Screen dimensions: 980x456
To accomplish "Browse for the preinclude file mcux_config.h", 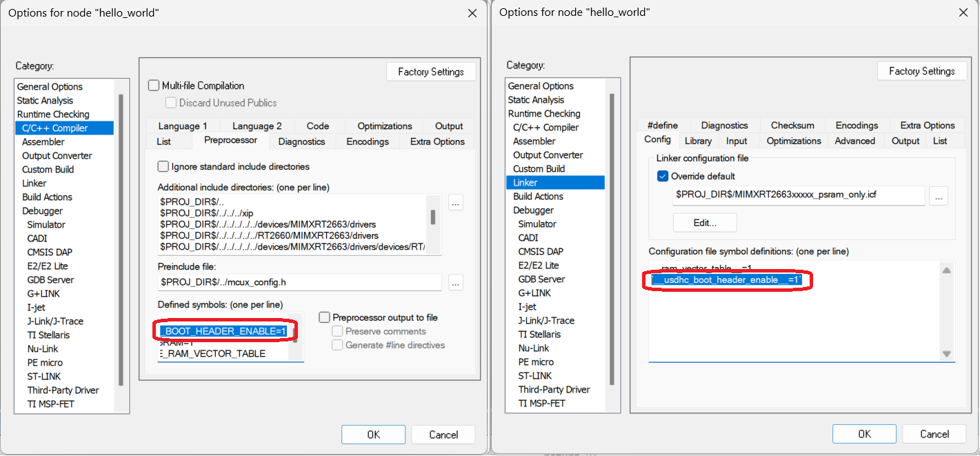I will pos(455,282).
